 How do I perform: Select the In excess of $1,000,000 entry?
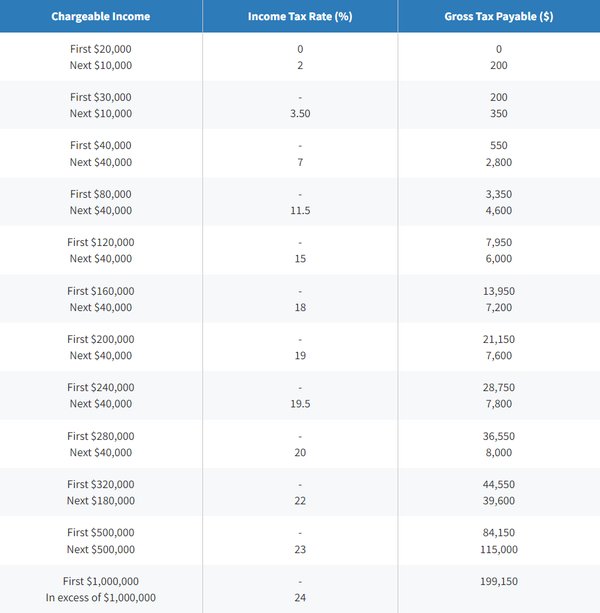tap(101, 597)
